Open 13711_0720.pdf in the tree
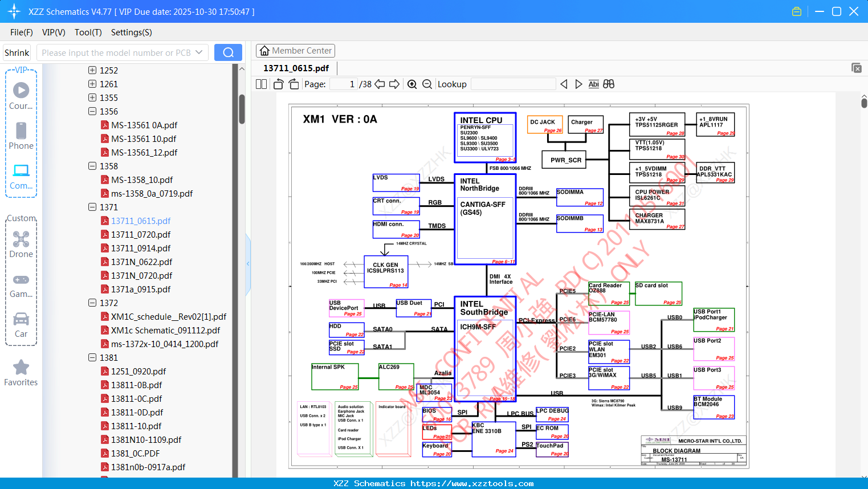Image resolution: width=868 pixels, height=489 pixels. click(141, 234)
